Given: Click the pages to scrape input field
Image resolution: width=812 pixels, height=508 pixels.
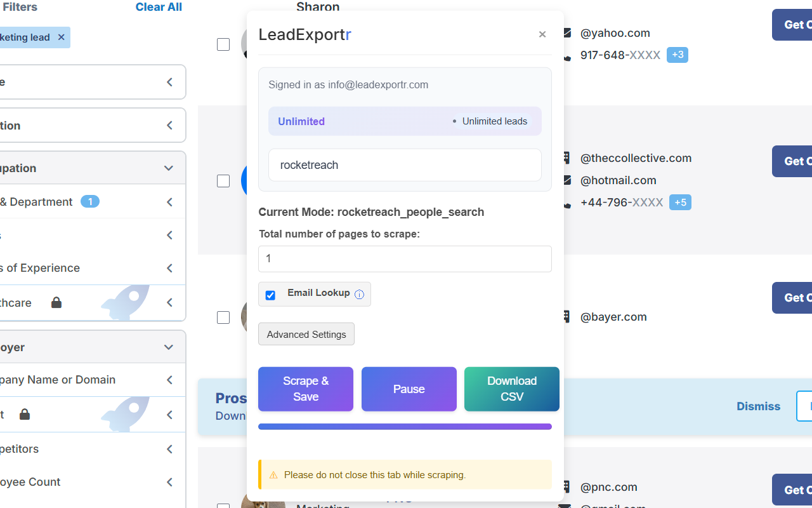Looking at the screenshot, I should click(405, 259).
